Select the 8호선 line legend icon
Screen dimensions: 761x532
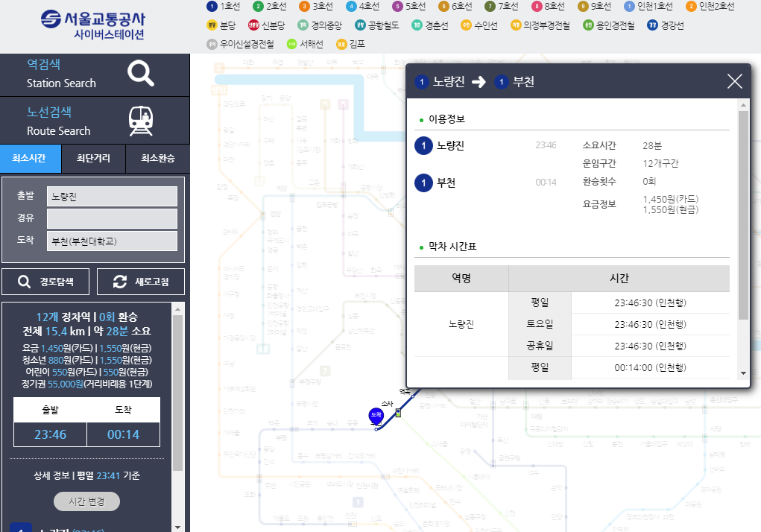[537, 6]
